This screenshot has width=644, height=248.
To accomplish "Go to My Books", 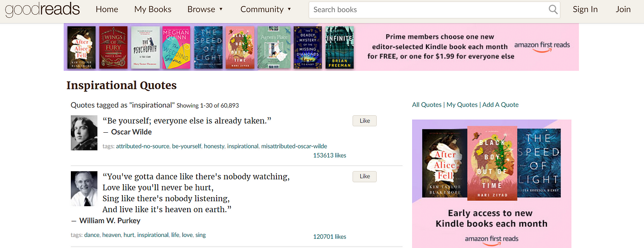I will point(153,9).
